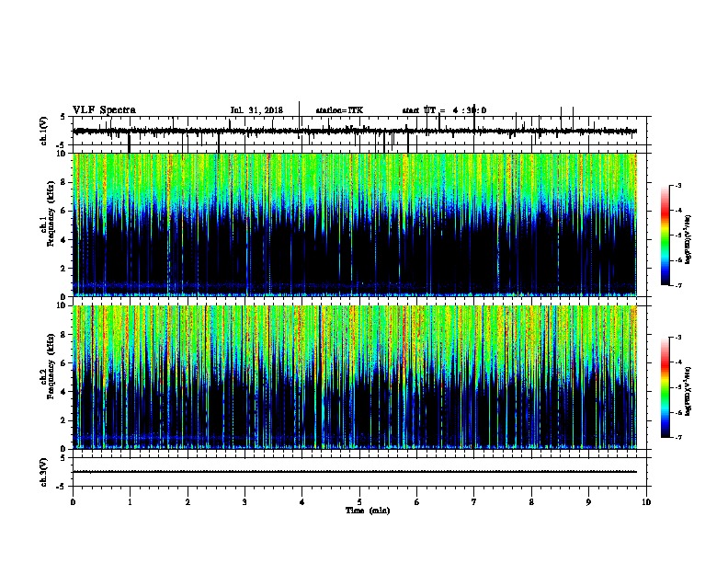Click the "2" kHz tick on ch.1 frequency axis

pyautogui.click(x=64, y=268)
